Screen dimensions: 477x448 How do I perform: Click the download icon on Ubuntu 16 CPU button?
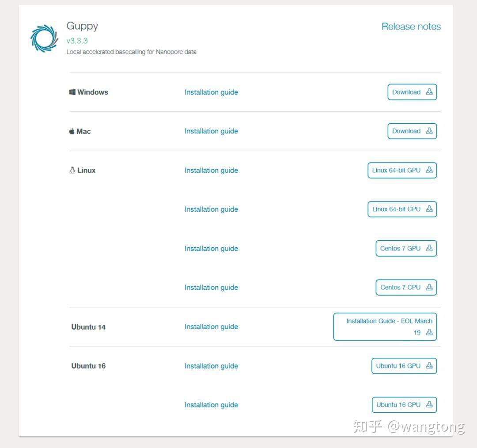429,405
